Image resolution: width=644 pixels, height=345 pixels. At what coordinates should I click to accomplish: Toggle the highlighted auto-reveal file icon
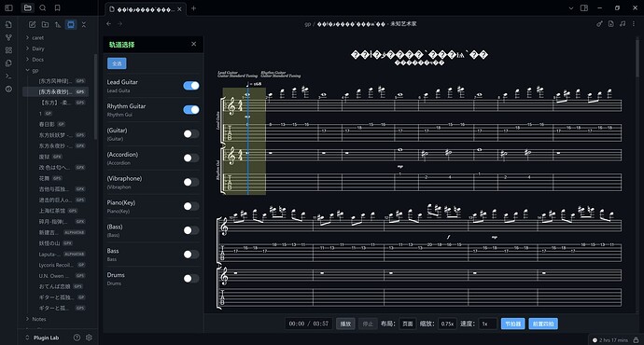tap(71, 24)
